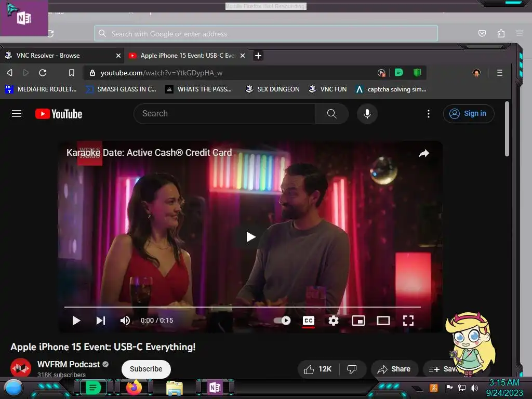
Task: Mute the video volume
Action: click(x=125, y=321)
